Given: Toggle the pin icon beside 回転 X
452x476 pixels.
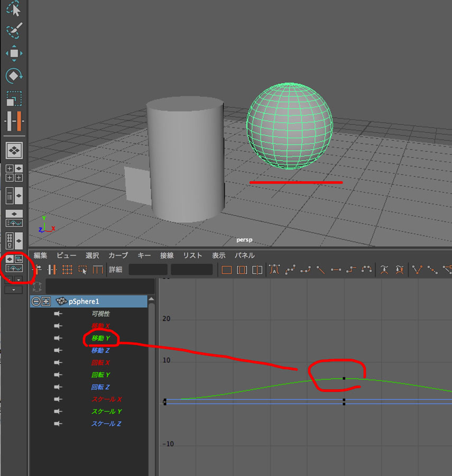Looking at the screenshot, I should pos(58,362).
